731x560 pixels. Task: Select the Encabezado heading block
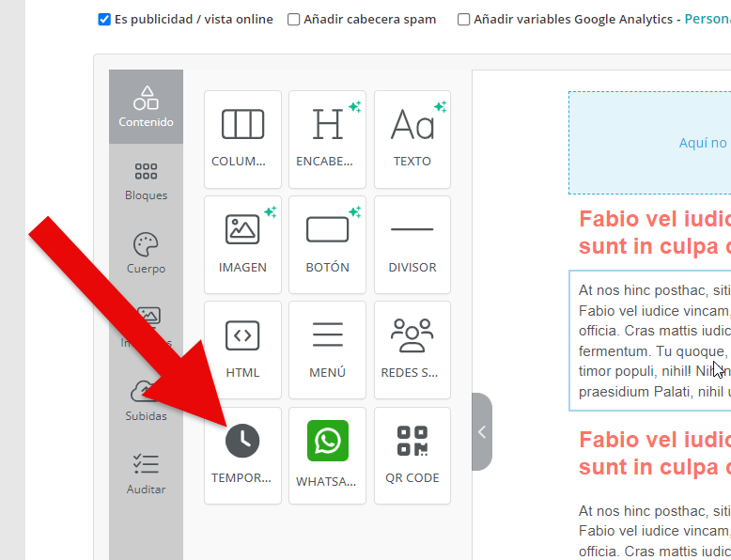327,139
